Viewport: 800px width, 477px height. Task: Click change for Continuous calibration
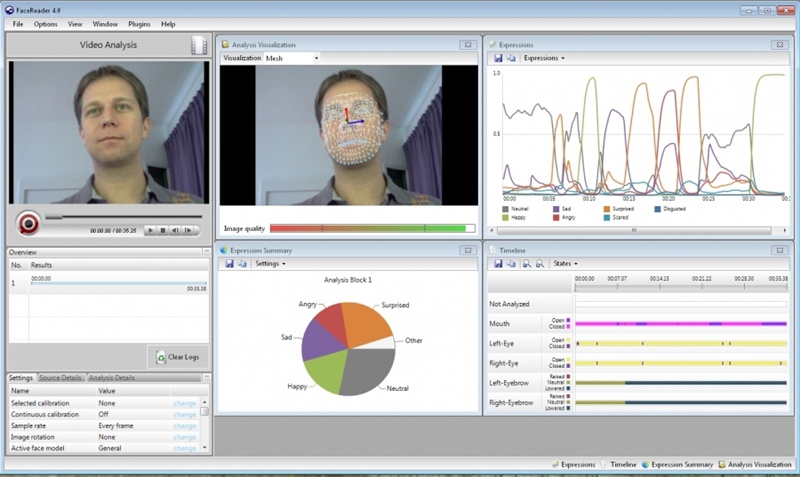pyautogui.click(x=185, y=414)
